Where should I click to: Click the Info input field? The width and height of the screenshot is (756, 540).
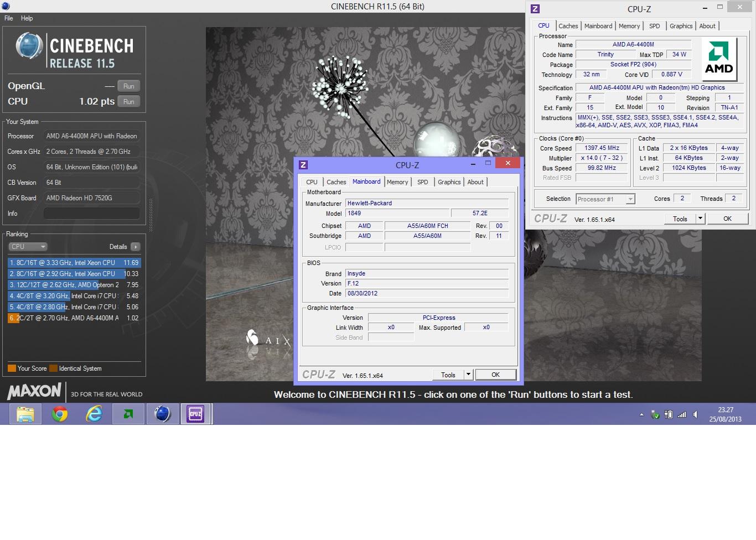pyautogui.click(x=92, y=214)
